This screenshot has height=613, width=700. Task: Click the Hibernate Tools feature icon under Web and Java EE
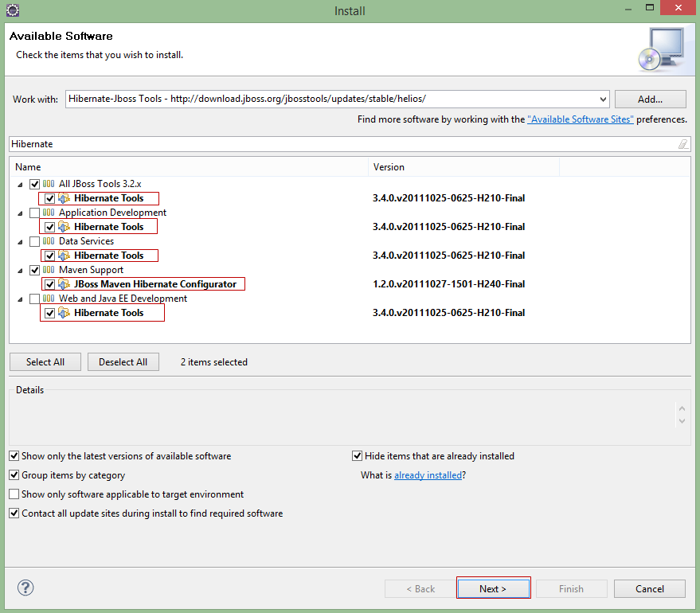coord(65,313)
